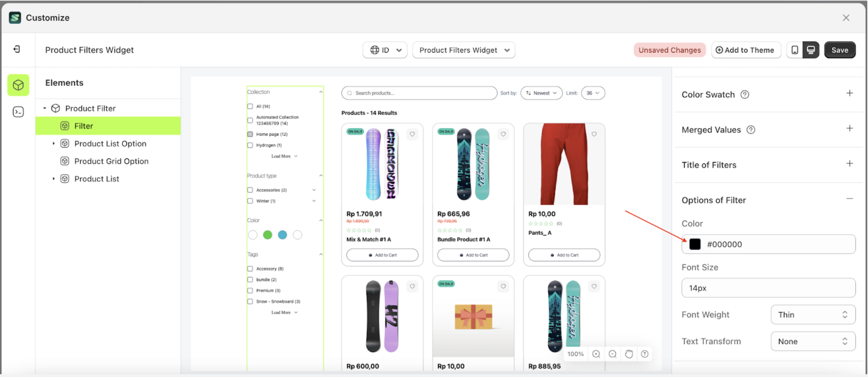Switch to desktop preview icon
This screenshot has height=377, width=868.
(811, 50)
